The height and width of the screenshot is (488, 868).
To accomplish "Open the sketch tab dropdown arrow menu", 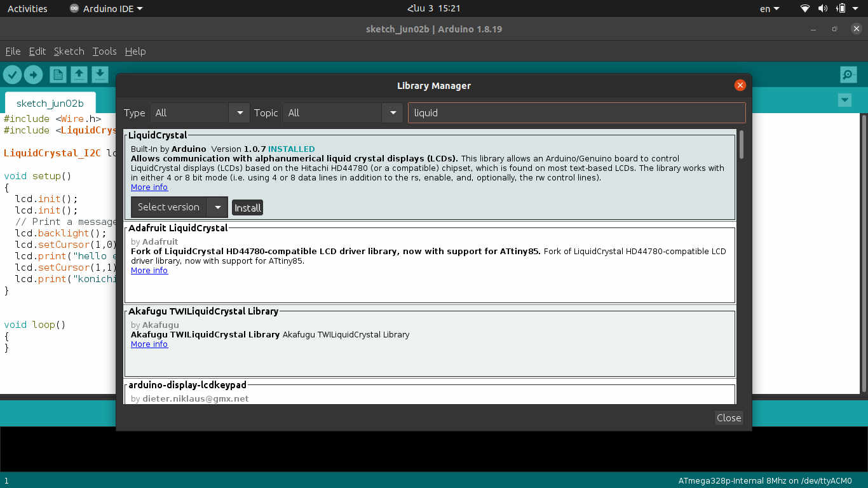I will point(844,100).
